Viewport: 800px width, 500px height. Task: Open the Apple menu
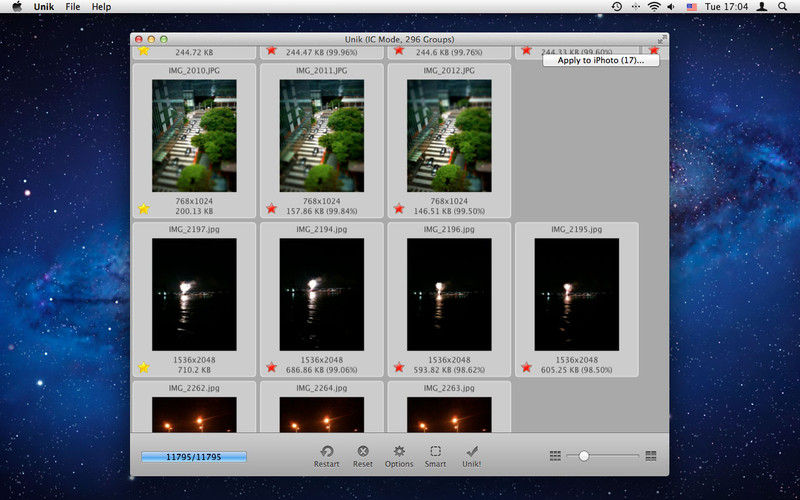(17, 6)
